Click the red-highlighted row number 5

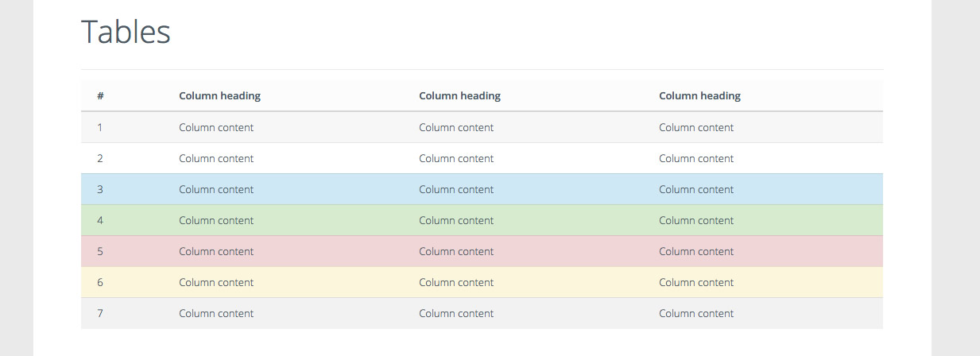482,251
